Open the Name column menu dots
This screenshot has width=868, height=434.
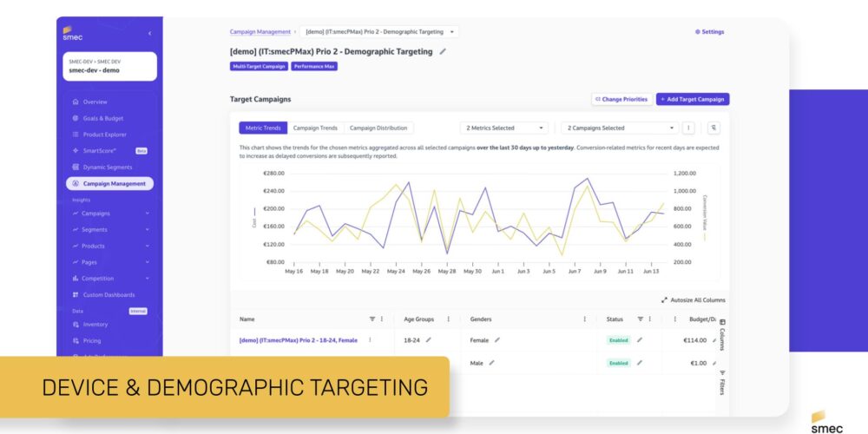pos(381,319)
